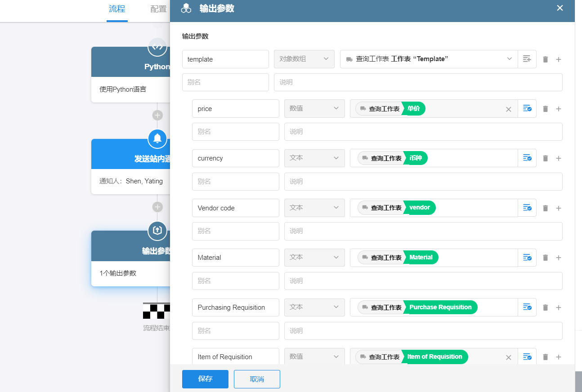The width and height of the screenshot is (582, 392).
Task: Edit the Material parameter name field
Action: click(236, 257)
